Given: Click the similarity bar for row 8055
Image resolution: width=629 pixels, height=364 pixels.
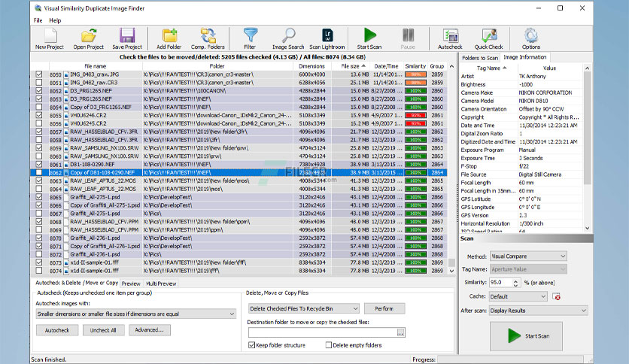Looking at the screenshot, I should pyautogui.click(x=415, y=116).
